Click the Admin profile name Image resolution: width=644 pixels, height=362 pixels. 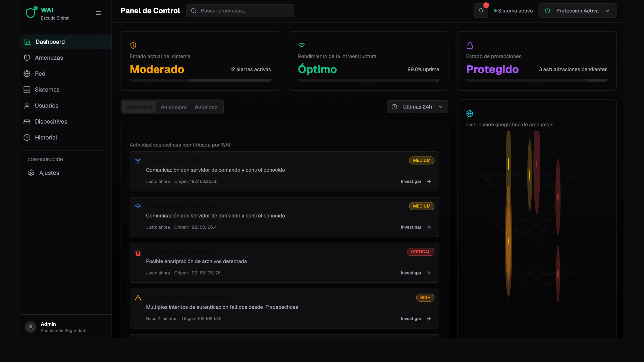pyautogui.click(x=48, y=324)
